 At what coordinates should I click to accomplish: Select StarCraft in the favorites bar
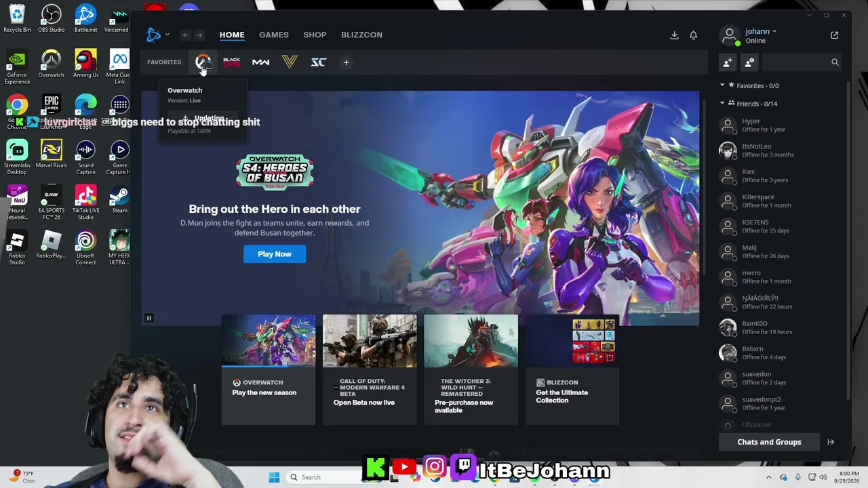319,62
